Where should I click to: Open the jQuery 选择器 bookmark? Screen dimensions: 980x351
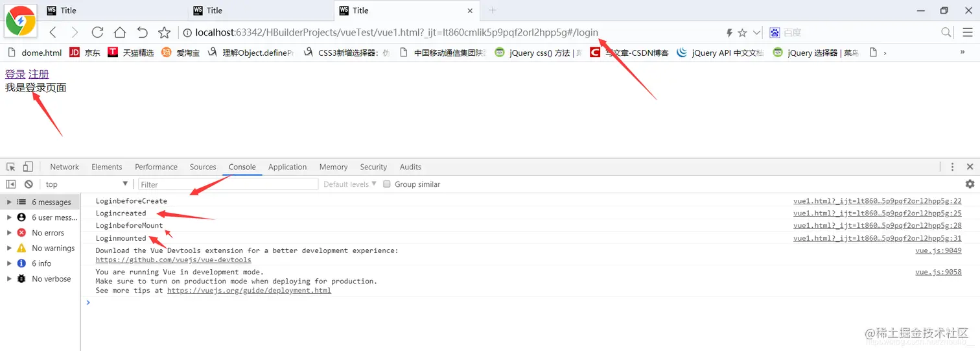coord(816,53)
